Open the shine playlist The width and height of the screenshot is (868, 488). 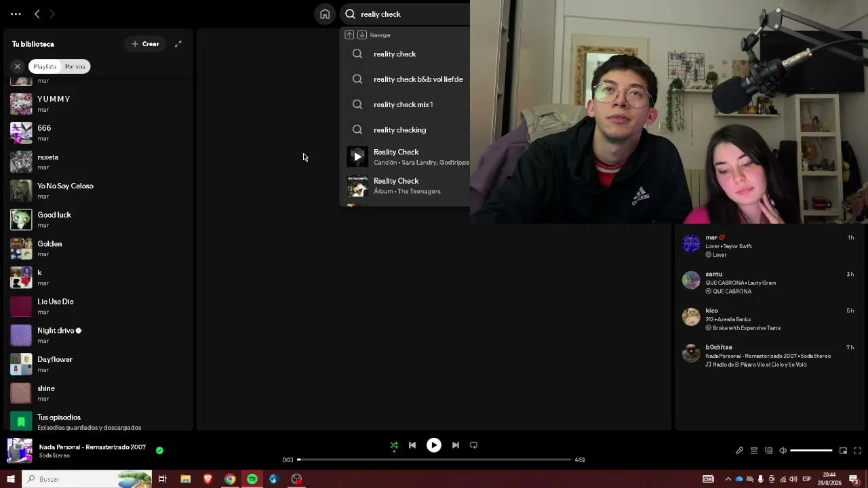click(99, 393)
